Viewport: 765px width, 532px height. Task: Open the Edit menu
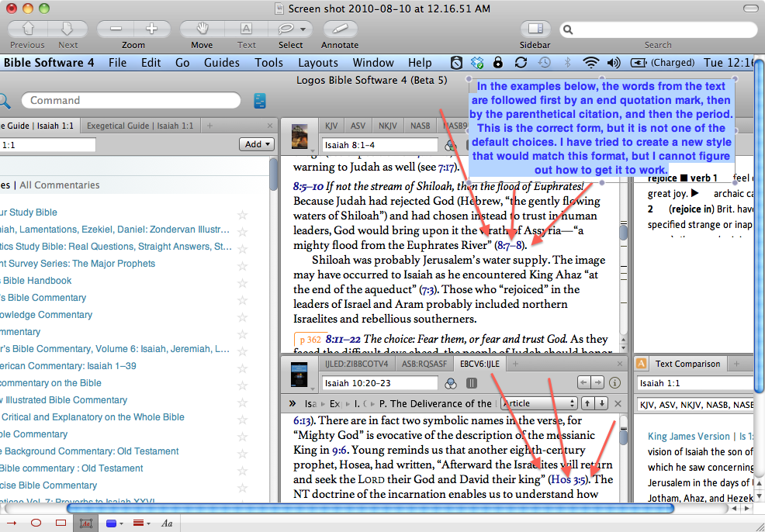151,63
